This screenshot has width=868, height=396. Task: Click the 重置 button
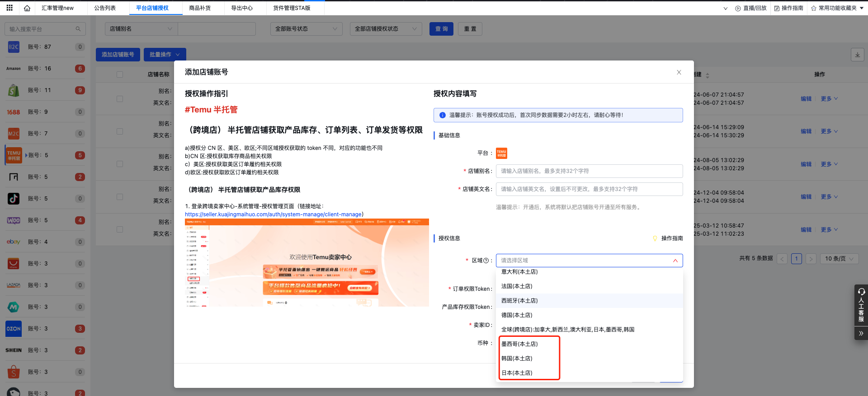click(470, 29)
